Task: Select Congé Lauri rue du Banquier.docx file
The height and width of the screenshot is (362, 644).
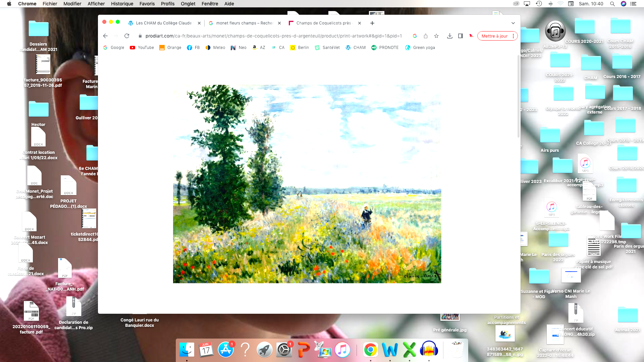Action: [x=140, y=322]
